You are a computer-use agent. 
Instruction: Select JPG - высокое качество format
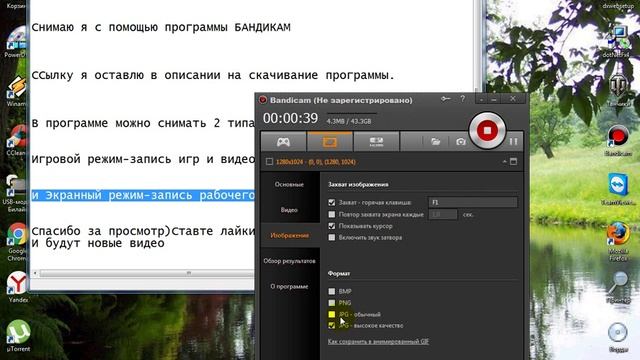point(331,326)
